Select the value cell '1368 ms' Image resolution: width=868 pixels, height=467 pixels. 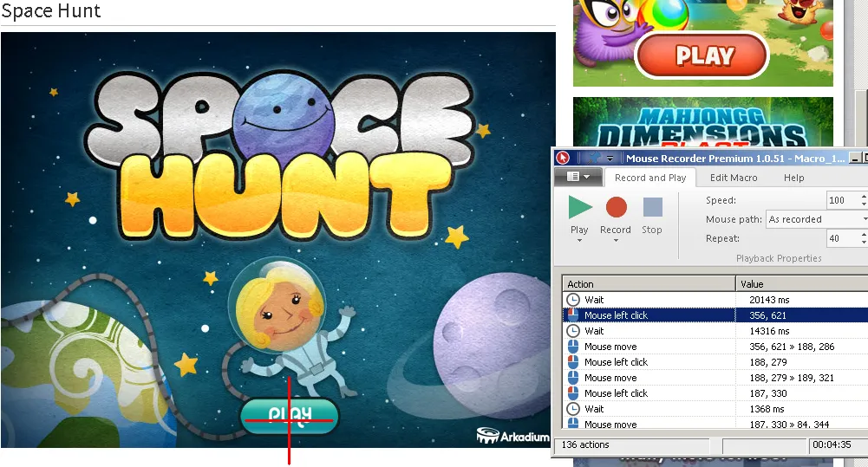(767, 409)
